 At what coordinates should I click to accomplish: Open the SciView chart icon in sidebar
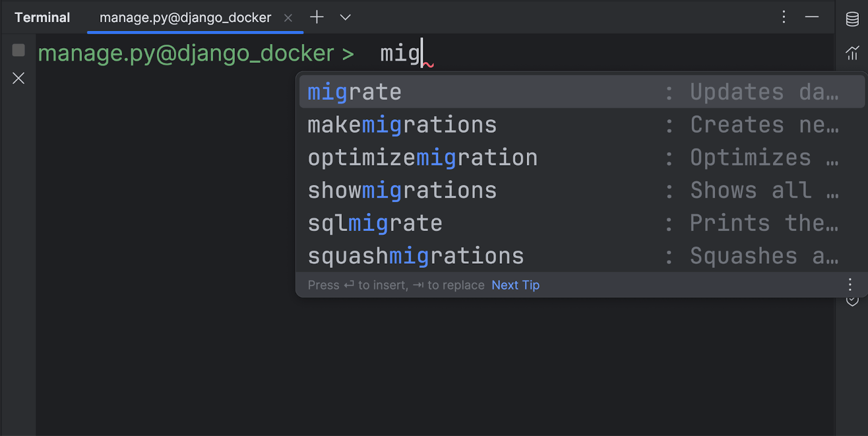point(852,53)
